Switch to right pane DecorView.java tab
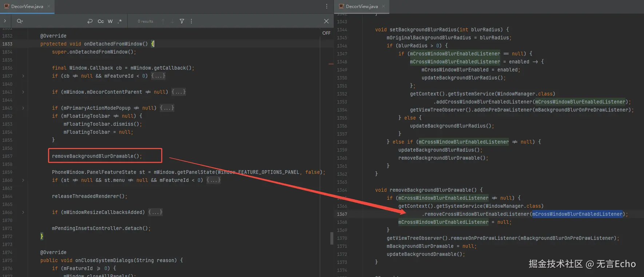644x277 pixels. point(362,6)
